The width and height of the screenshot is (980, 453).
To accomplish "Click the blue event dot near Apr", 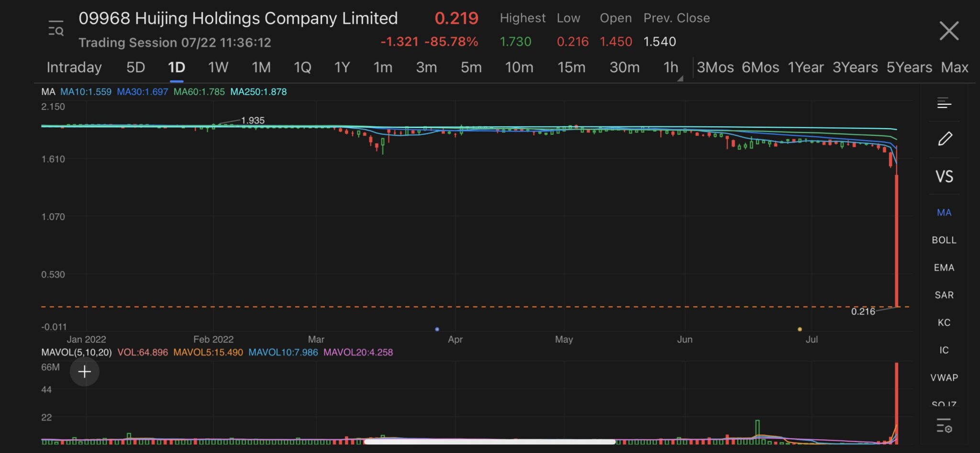I will point(437,329).
